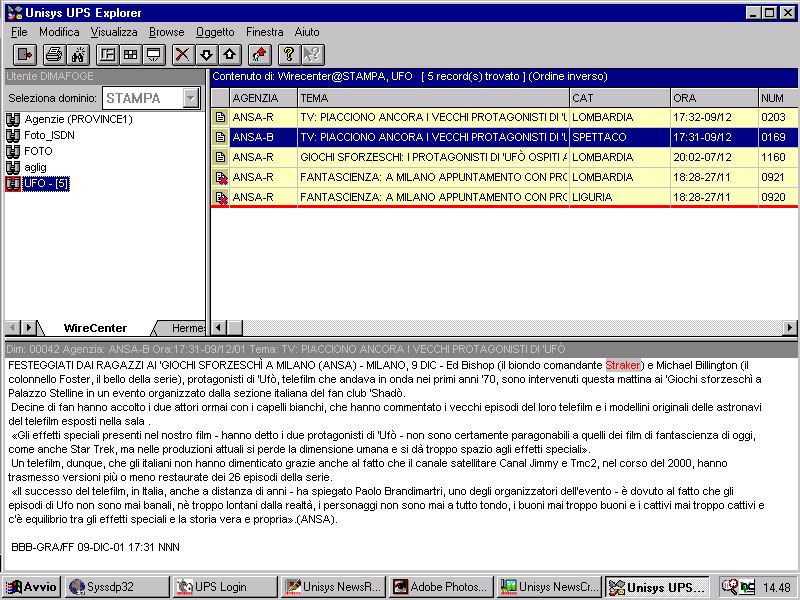Open the Browse menu
The width and height of the screenshot is (800, 600).
click(x=166, y=32)
